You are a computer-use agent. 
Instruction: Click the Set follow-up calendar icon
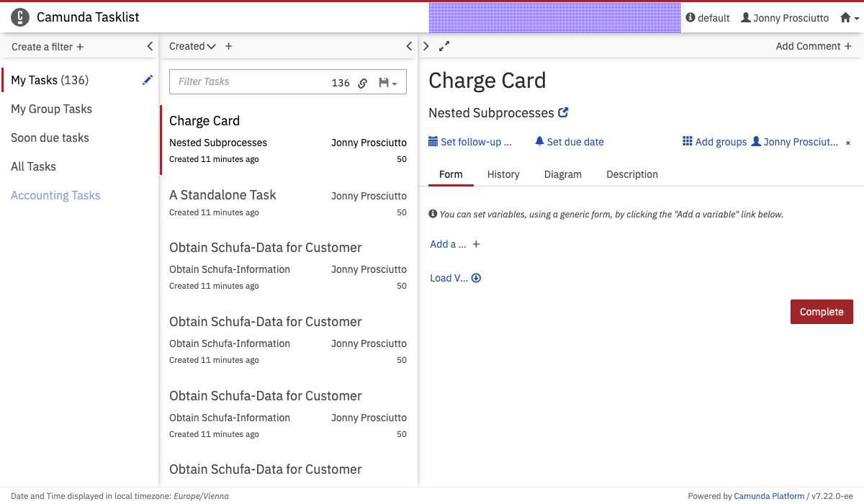pos(433,142)
